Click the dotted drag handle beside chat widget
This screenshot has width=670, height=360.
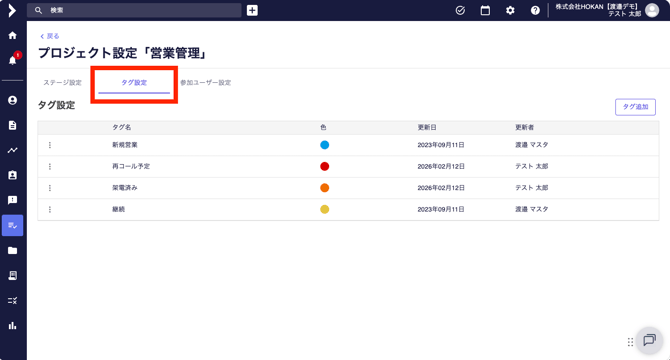tap(630, 342)
